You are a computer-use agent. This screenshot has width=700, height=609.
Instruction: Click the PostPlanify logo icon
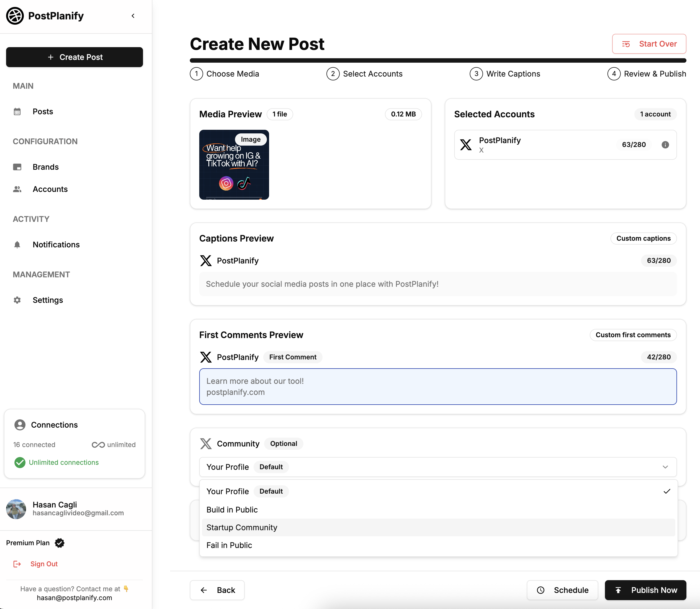click(x=15, y=16)
